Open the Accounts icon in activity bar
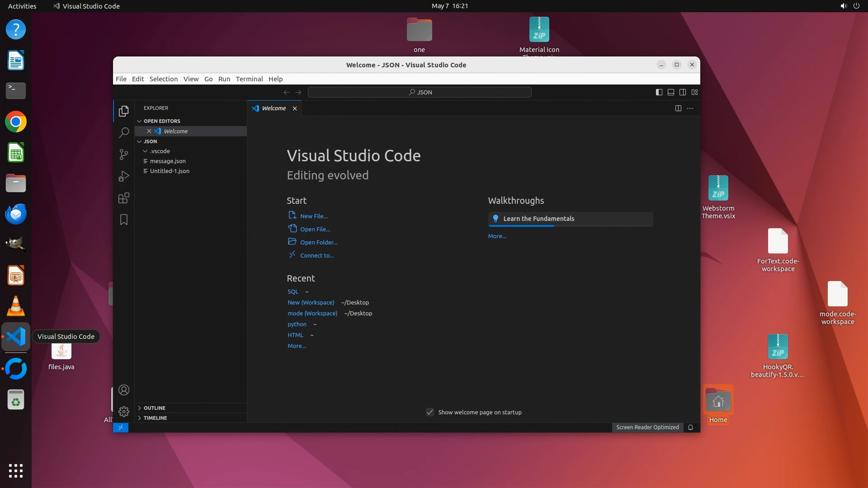Screen dimensions: 868x488 click(x=123, y=390)
